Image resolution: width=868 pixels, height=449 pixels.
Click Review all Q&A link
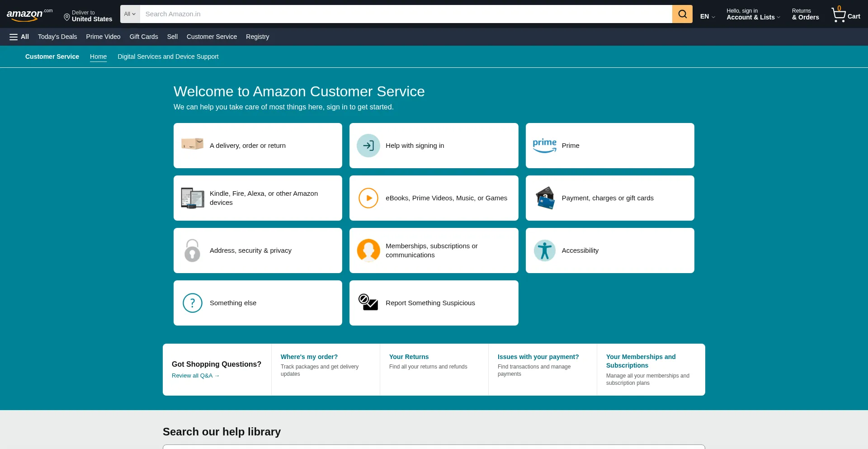click(x=195, y=376)
